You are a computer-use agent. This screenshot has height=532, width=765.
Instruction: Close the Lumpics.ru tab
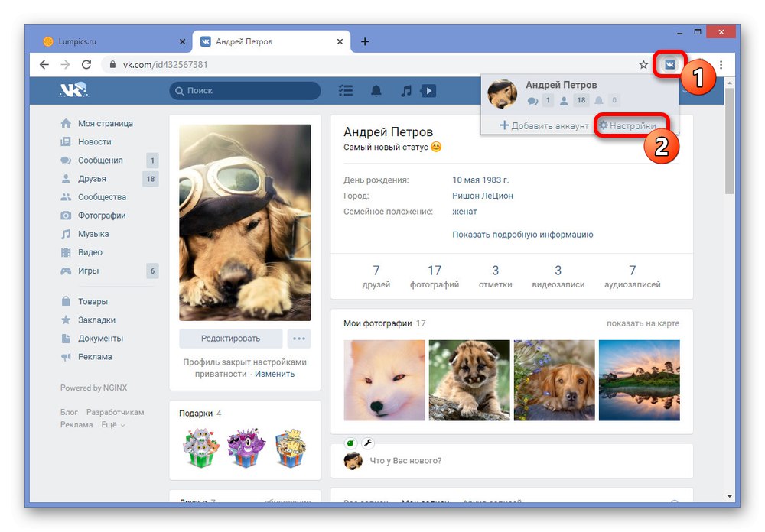[x=183, y=41]
